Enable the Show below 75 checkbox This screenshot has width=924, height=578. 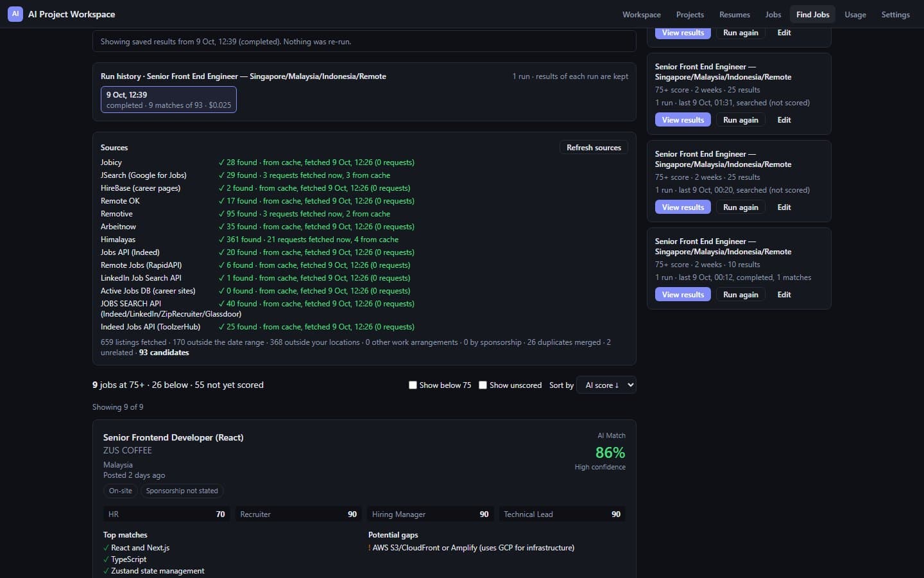coord(413,385)
